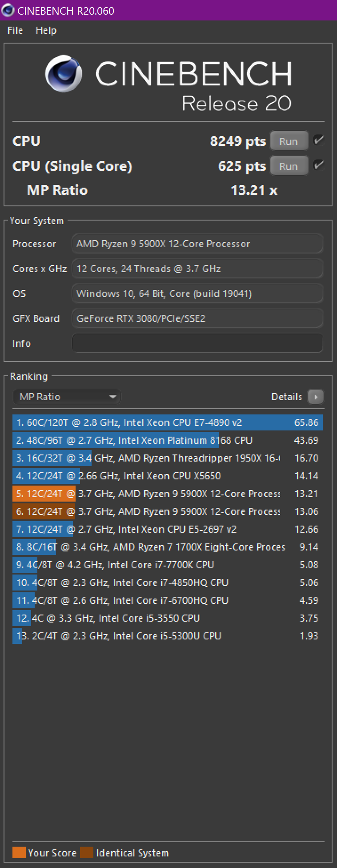Run the CPU multi-core benchmark
This screenshot has width=337, height=868.
pyautogui.click(x=289, y=141)
